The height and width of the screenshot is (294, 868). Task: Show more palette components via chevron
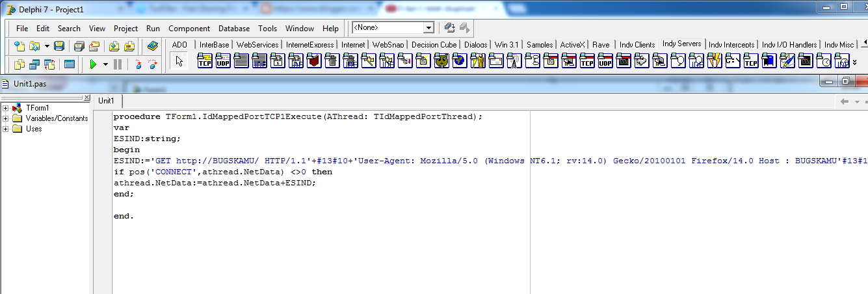click(854, 62)
